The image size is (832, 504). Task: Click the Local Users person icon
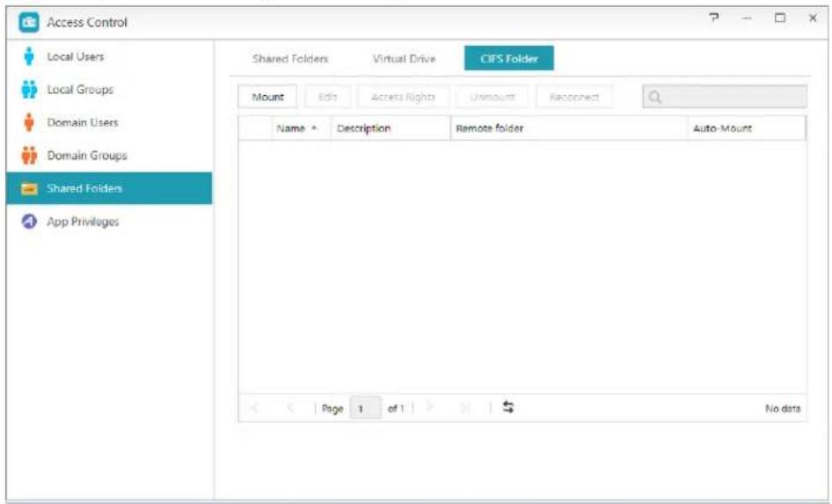[29, 56]
